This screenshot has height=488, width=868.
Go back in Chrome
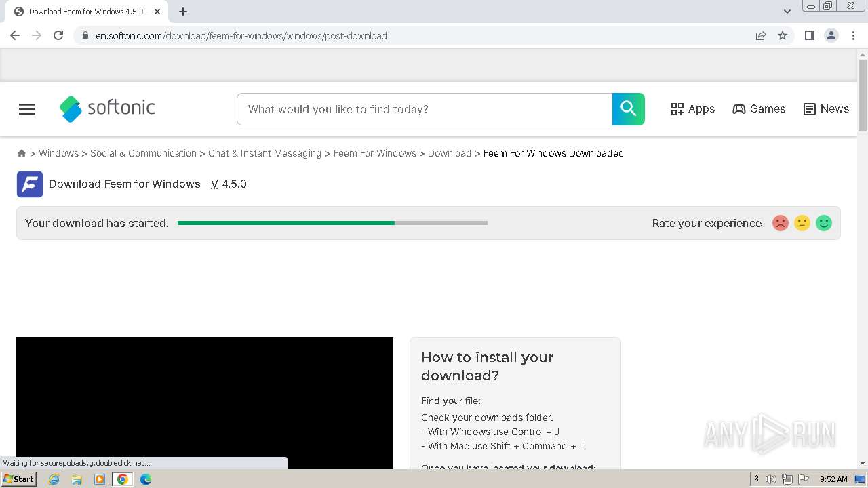[15, 35]
